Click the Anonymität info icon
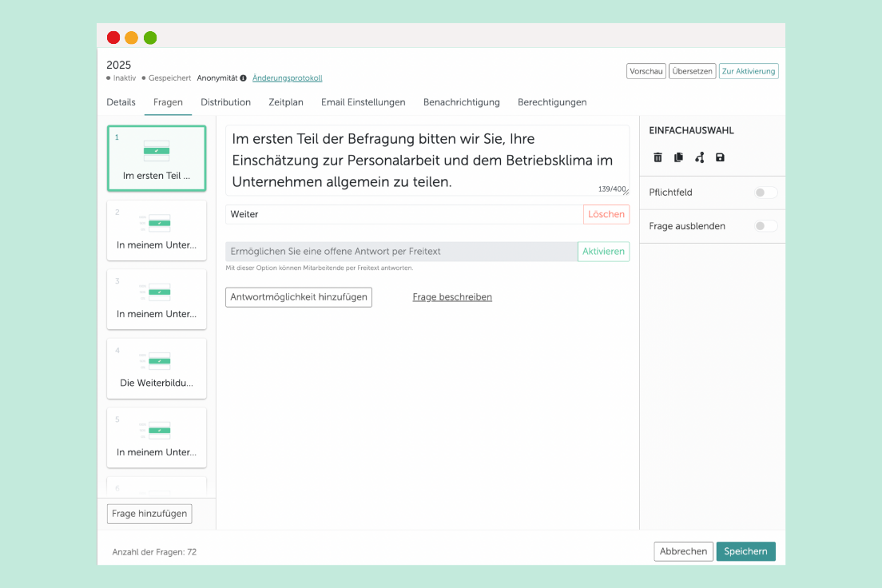The width and height of the screenshot is (882, 588). coord(243,78)
